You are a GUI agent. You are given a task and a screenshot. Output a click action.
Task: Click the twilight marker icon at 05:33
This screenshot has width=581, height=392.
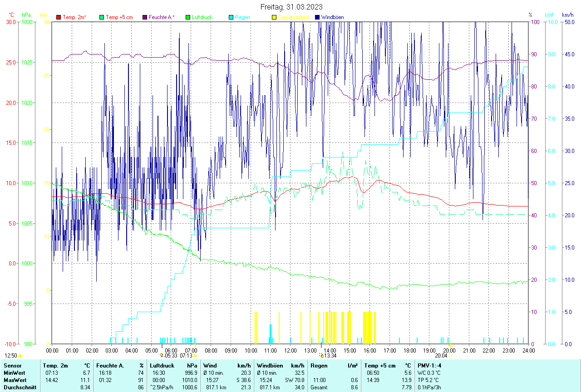161,355
